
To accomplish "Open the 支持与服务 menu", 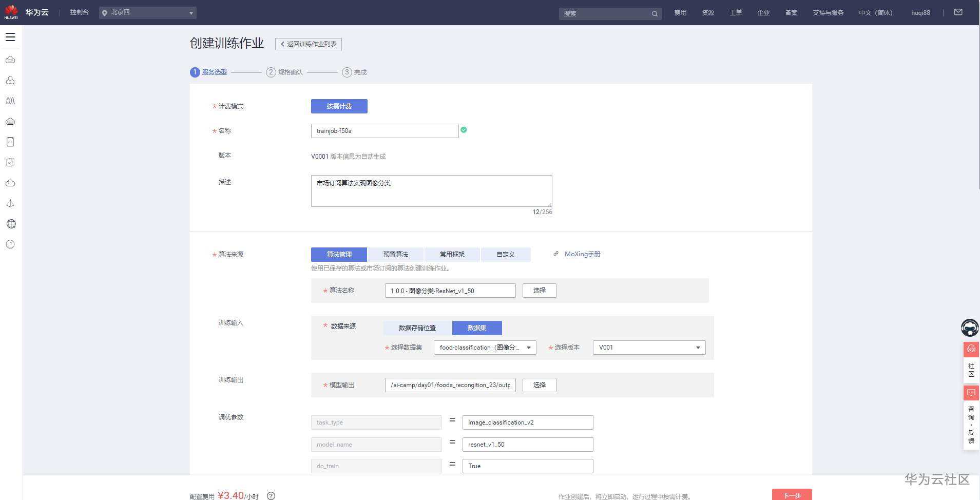I will pos(828,13).
